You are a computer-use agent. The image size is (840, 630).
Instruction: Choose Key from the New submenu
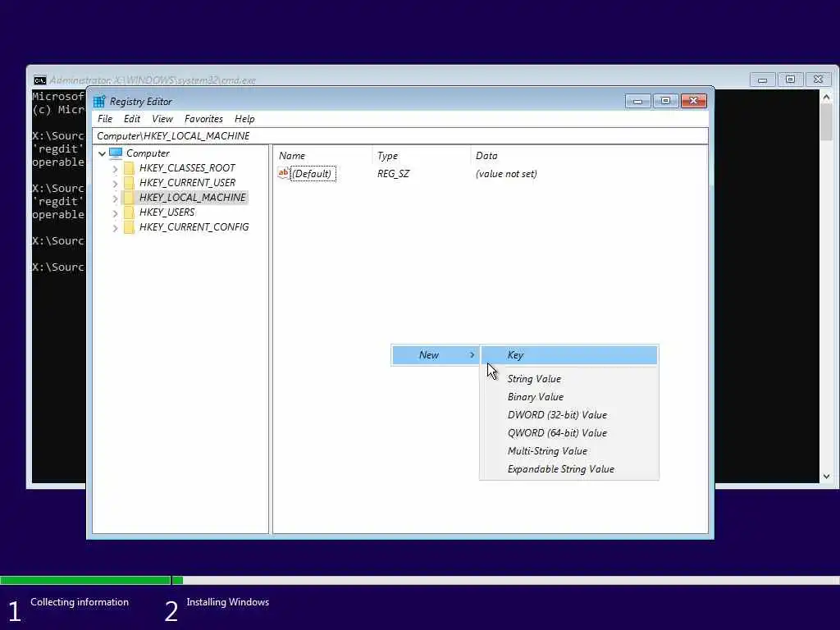[569, 355]
